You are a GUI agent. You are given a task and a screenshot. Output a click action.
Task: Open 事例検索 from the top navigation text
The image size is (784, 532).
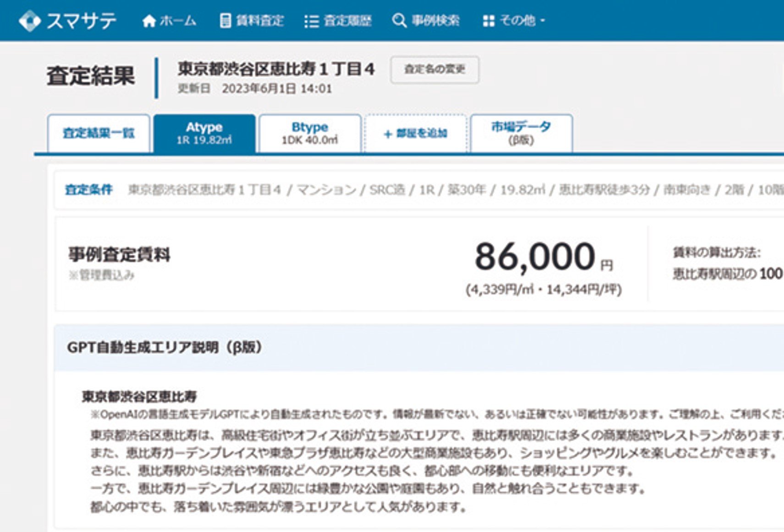click(x=435, y=21)
